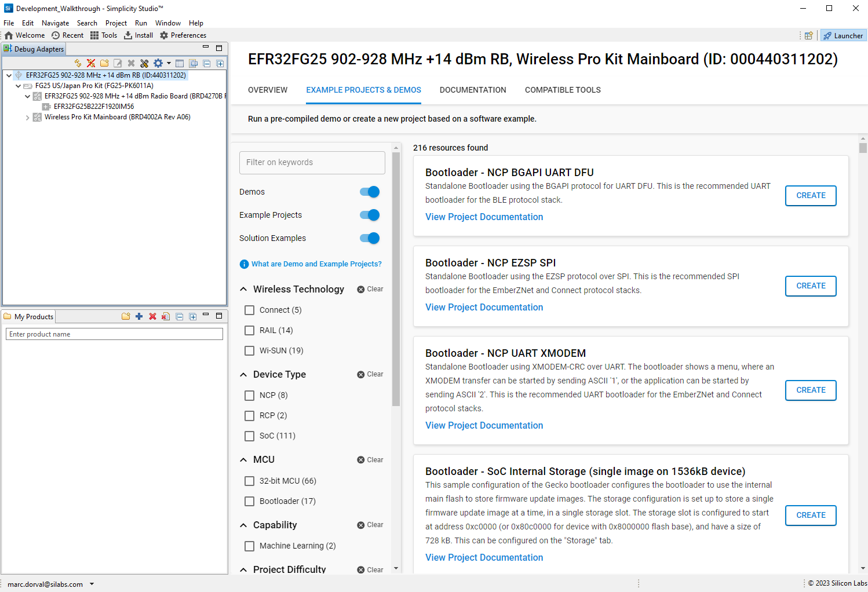868x592 pixels.
Task: Open What are Demo and Example Projects link
Action: [x=316, y=264]
